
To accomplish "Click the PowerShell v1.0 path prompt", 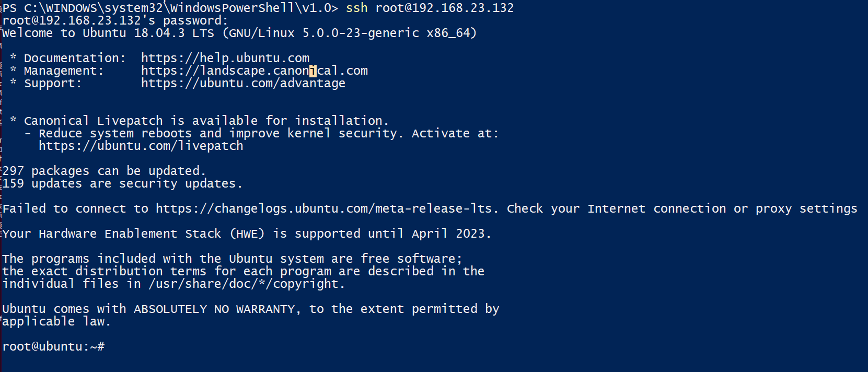I will point(170,8).
